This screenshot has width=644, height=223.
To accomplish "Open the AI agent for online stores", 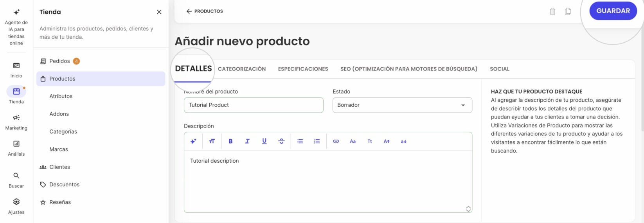I will (x=16, y=27).
